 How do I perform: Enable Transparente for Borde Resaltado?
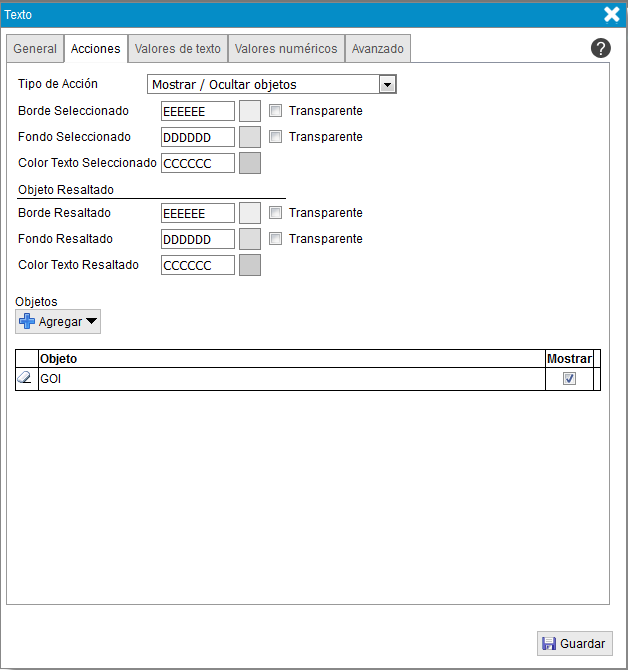276,213
